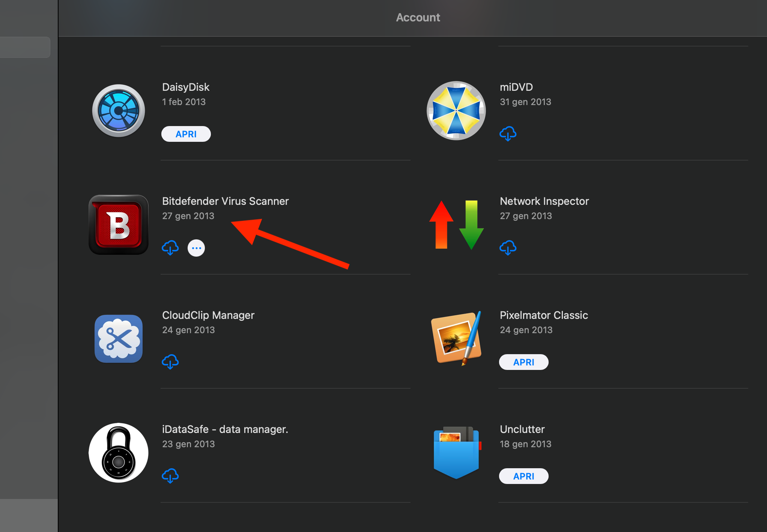Screen dimensions: 767x532
Task: Click Network Inspector's purchase date 27 gen 2013
Action: tap(526, 216)
